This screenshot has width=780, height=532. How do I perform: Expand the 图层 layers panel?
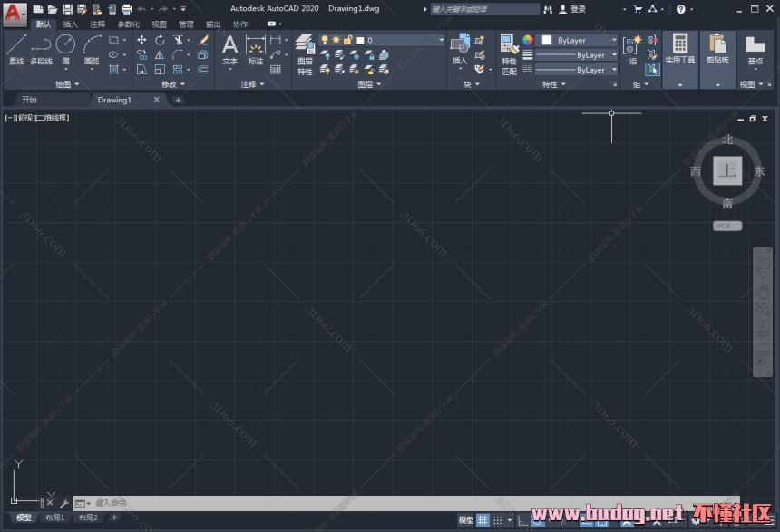(369, 84)
